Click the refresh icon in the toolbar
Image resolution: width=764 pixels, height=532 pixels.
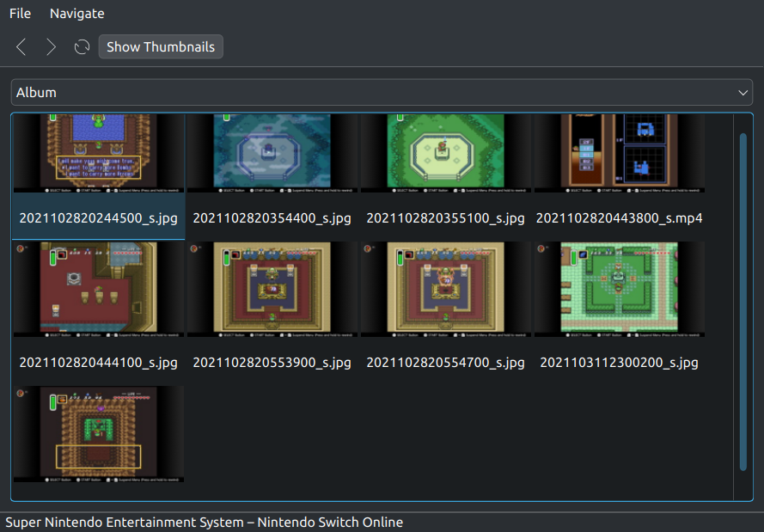[x=82, y=47]
